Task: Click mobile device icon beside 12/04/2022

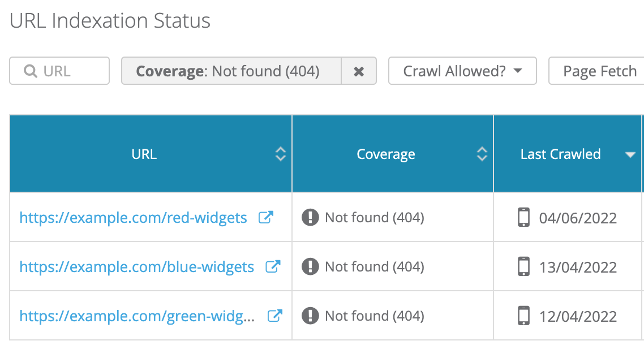Action: pos(525,316)
